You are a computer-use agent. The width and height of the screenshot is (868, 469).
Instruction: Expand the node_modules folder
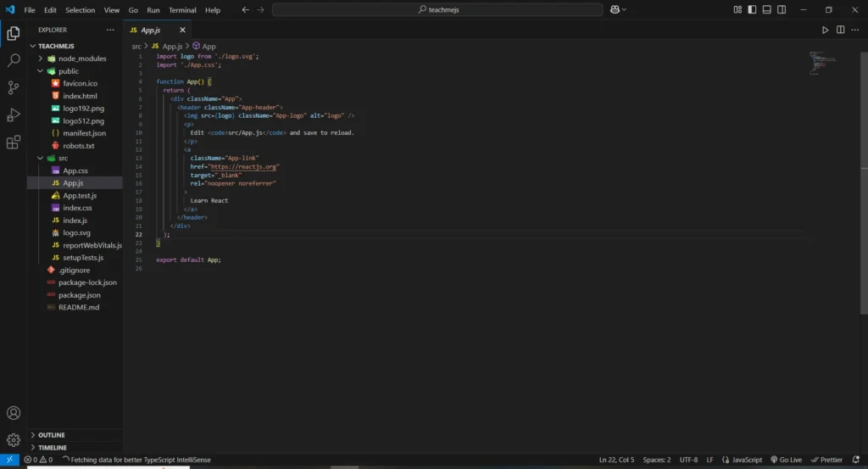coord(40,59)
